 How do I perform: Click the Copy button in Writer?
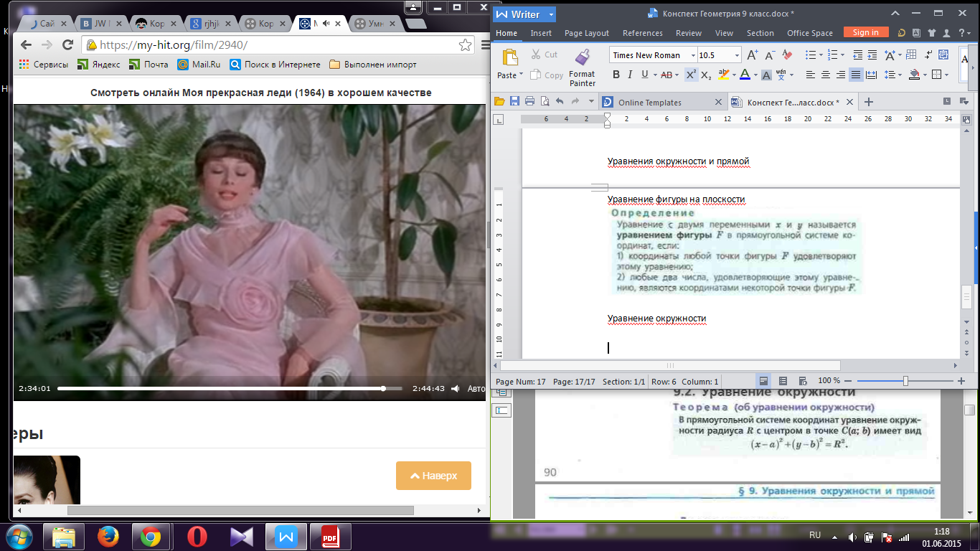point(547,75)
